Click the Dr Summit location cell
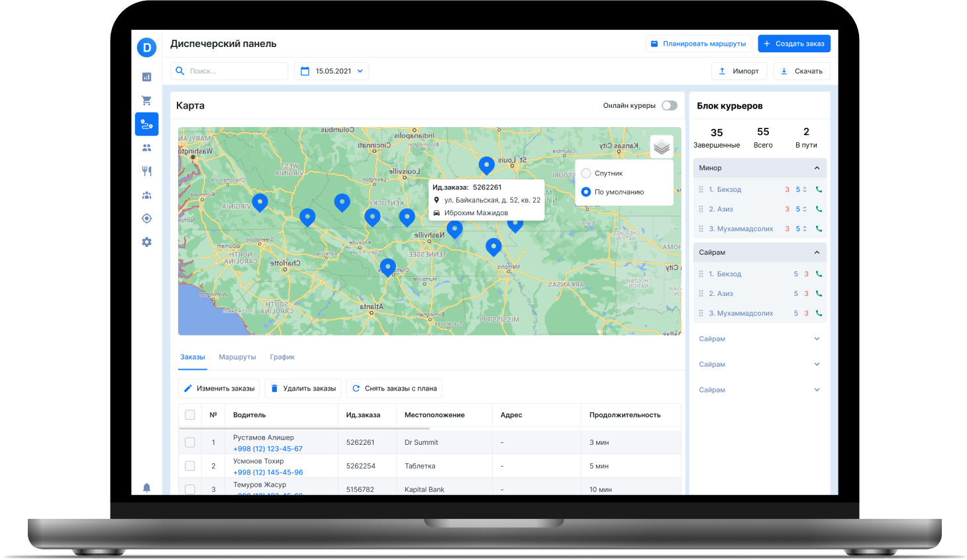 coord(421,442)
